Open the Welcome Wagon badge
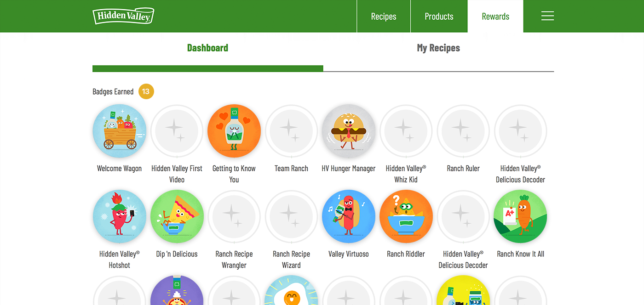 [120, 131]
